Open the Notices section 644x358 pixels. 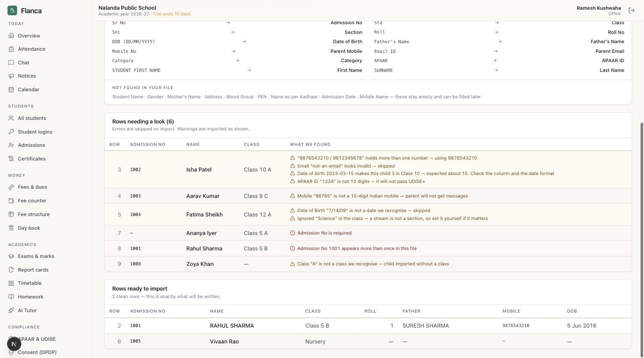click(27, 76)
